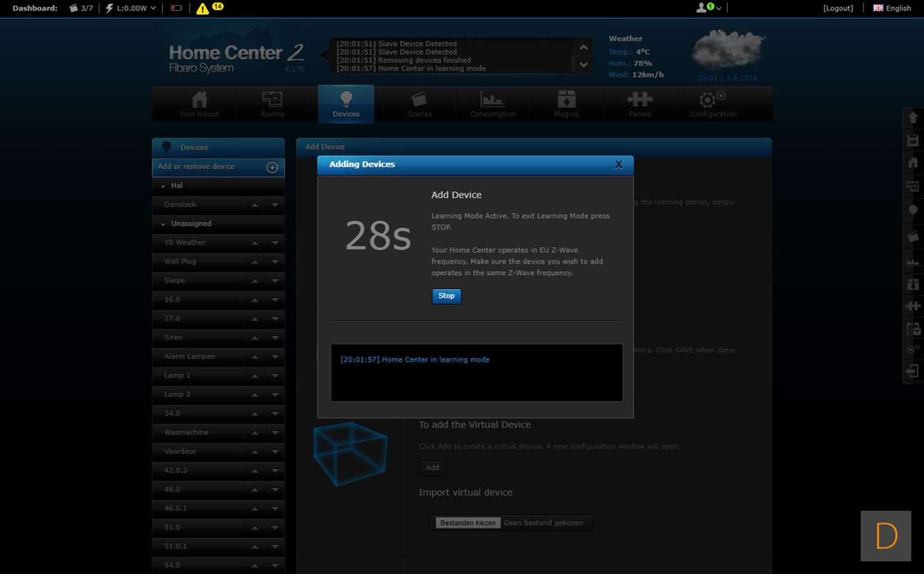Image resolution: width=924 pixels, height=574 pixels.
Task: Click the plus icon beside Add or remove device
Action: click(272, 167)
